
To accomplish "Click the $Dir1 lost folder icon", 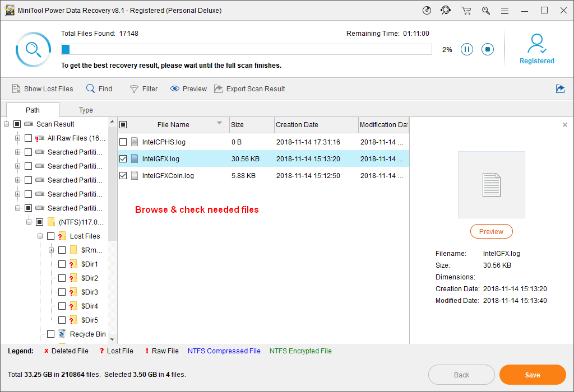I will tap(73, 264).
